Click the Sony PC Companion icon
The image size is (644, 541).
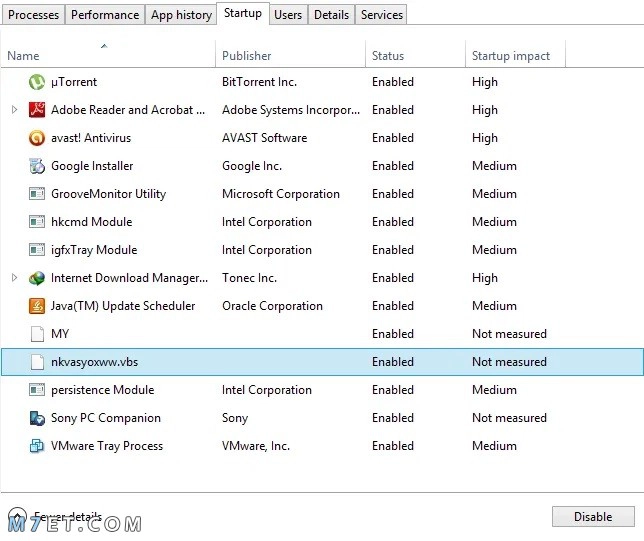(x=37, y=418)
